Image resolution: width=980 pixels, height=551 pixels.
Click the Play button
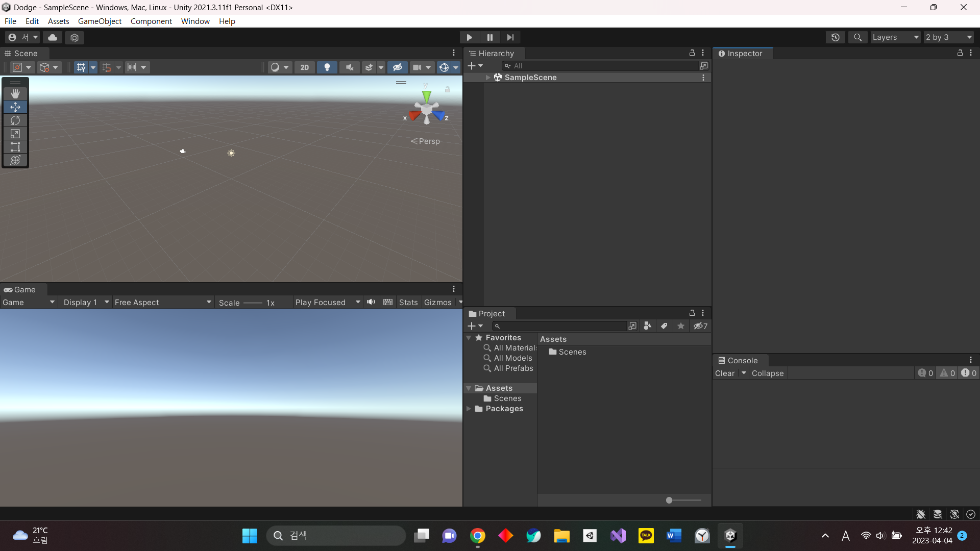tap(469, 37)
